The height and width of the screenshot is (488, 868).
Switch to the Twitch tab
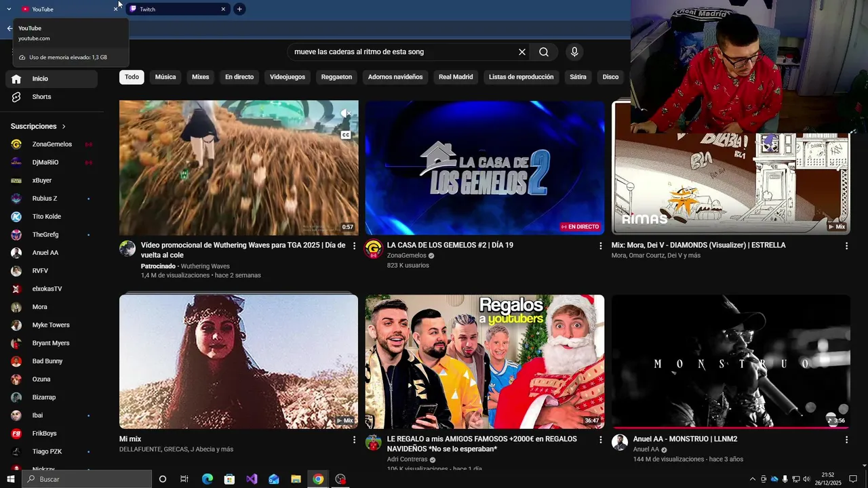(178, 9)
